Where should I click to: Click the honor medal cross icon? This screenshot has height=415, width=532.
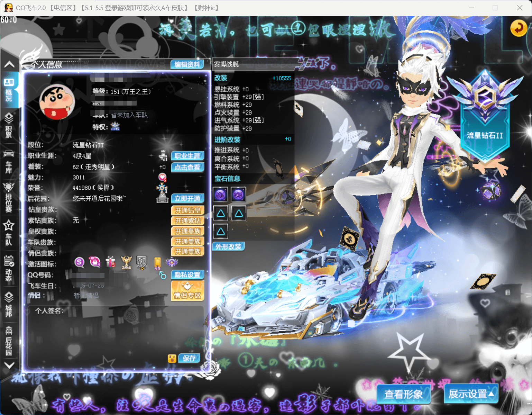pyautogui.click(x=162, y=188)
